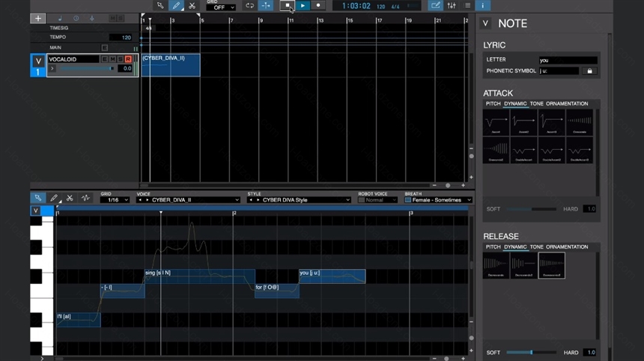
Task: Toggle the phonetic symbol lock icon
Action: [x=589, y=70]
